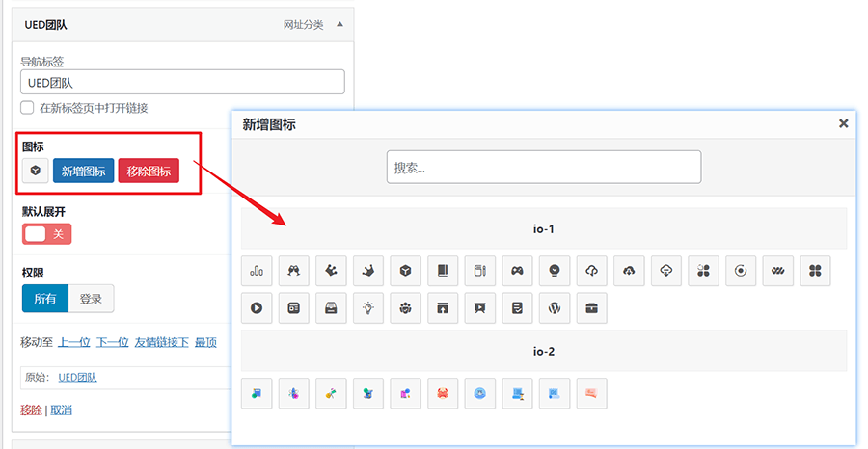Collapse the UED团队 menu item panel
Viewport: 868px width, 449px height.
(x=339, y=25)
